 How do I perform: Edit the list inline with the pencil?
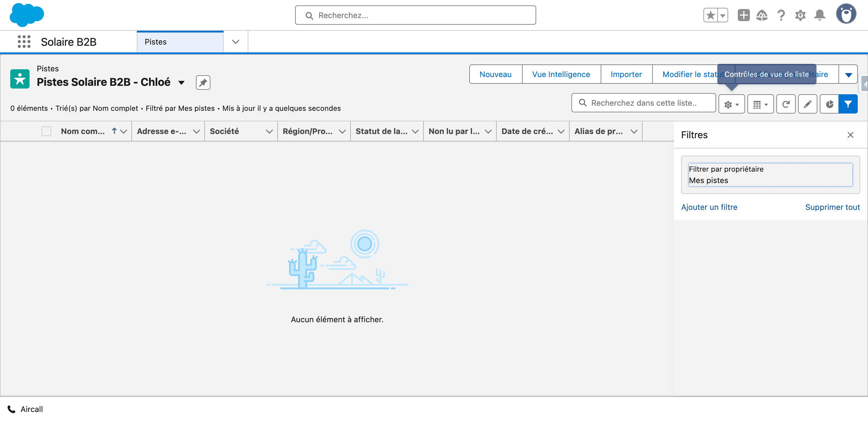tap(807, 104)
